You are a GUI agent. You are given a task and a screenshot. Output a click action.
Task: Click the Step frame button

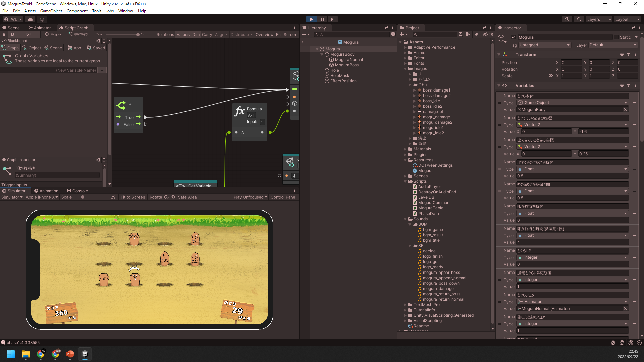point(332,19)
